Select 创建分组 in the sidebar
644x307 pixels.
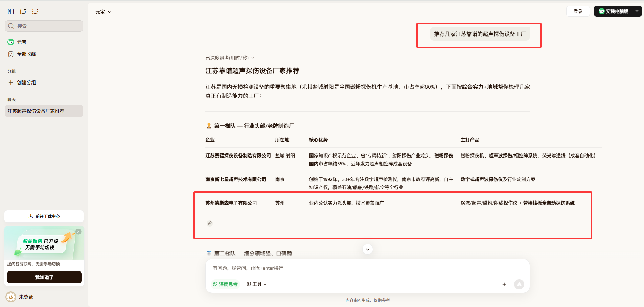pyautogui.click(x=44, y=82)
